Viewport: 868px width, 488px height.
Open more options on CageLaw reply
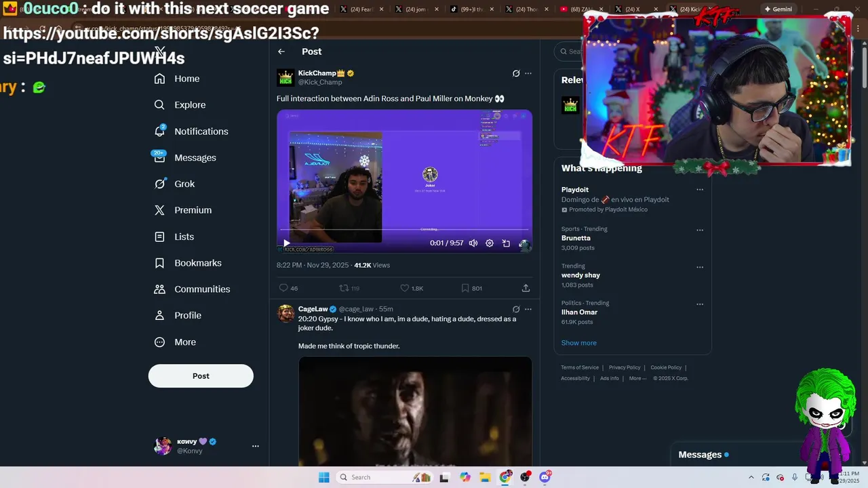528,309
